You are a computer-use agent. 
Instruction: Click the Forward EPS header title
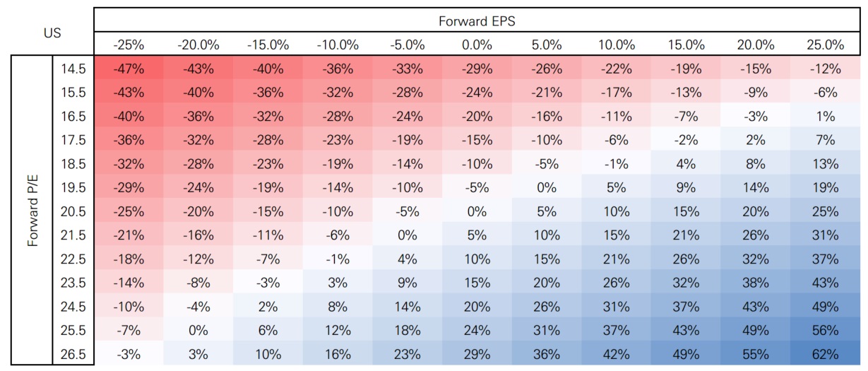pyautogui.click(x=476, y=20)
